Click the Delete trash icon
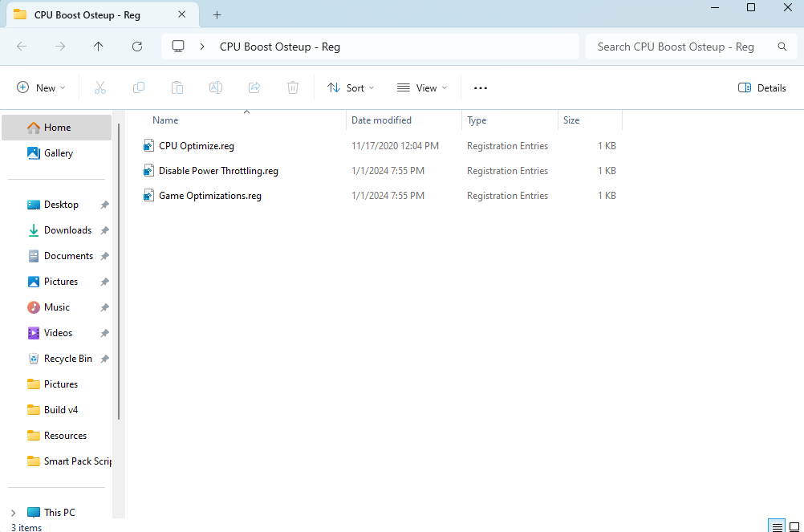This screenshot has height=532, width=804. point(293,87)
